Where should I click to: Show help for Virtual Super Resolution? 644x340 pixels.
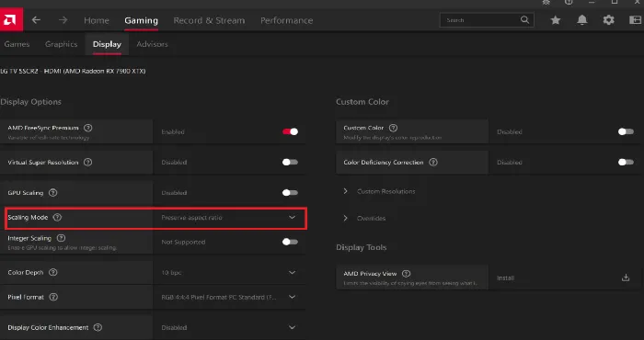tap(87, 163)
